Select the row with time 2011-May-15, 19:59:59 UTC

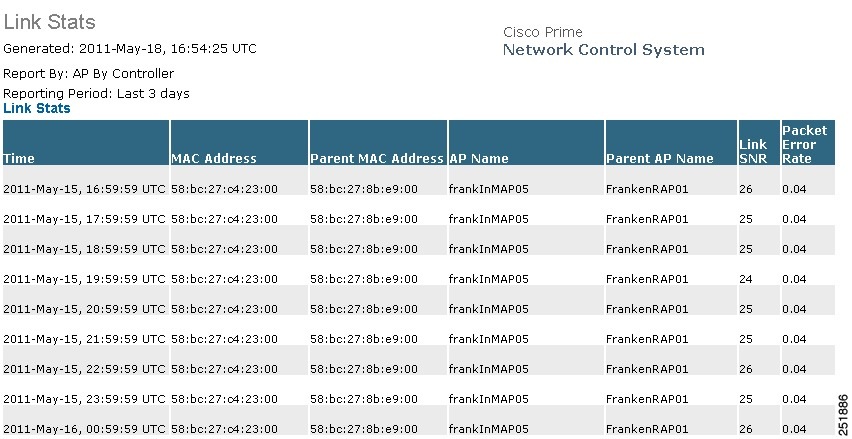tap(419, 279)
